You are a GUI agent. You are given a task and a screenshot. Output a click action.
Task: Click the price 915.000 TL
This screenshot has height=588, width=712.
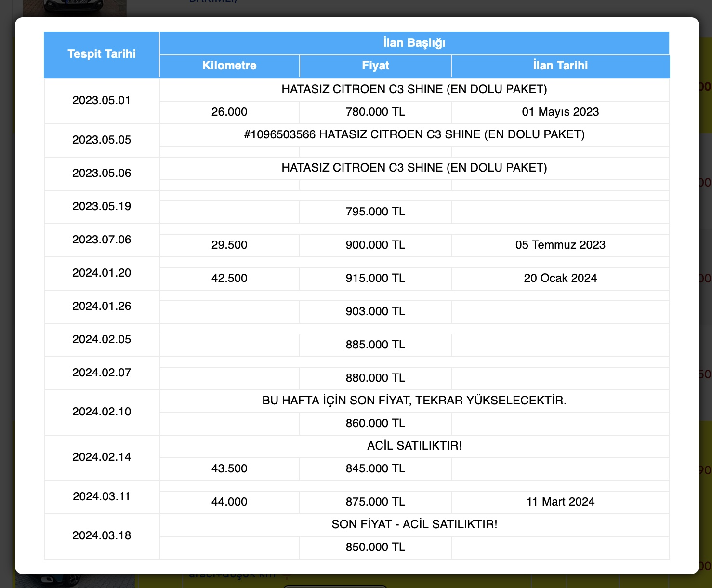[375, 278]
